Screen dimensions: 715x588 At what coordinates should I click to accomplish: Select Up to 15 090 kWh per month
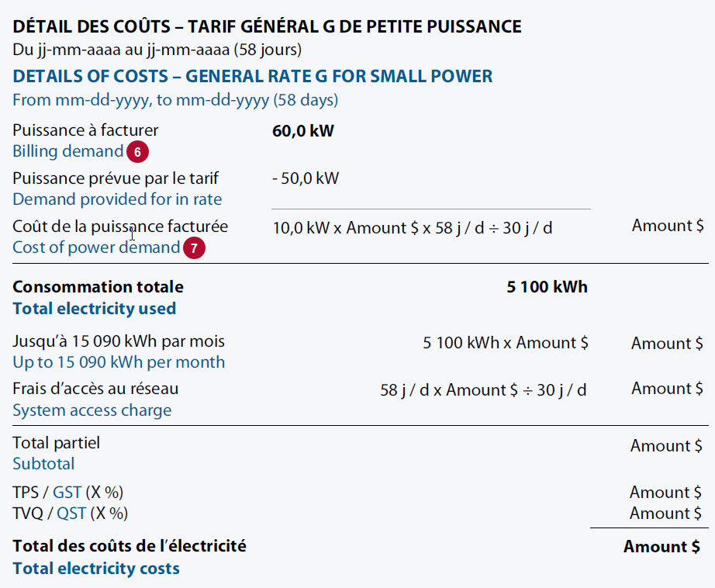tap(118, 362)
